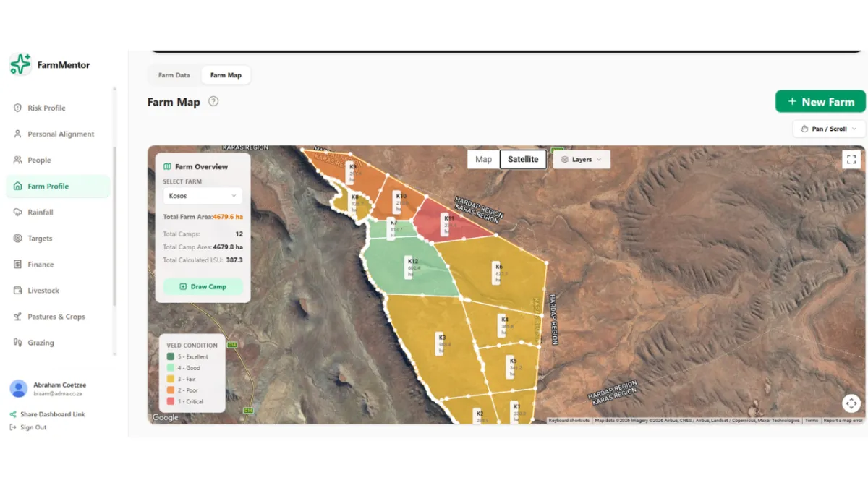Toggle fullscreen map view
The height and width of the screenshot is (488, 868).
point(851,160)
